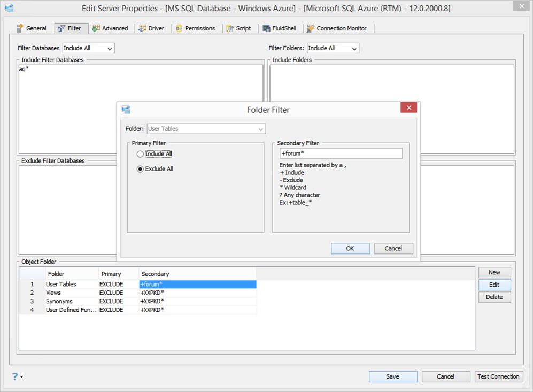Switch to the FluidShell tab

(x=280, y=28)
